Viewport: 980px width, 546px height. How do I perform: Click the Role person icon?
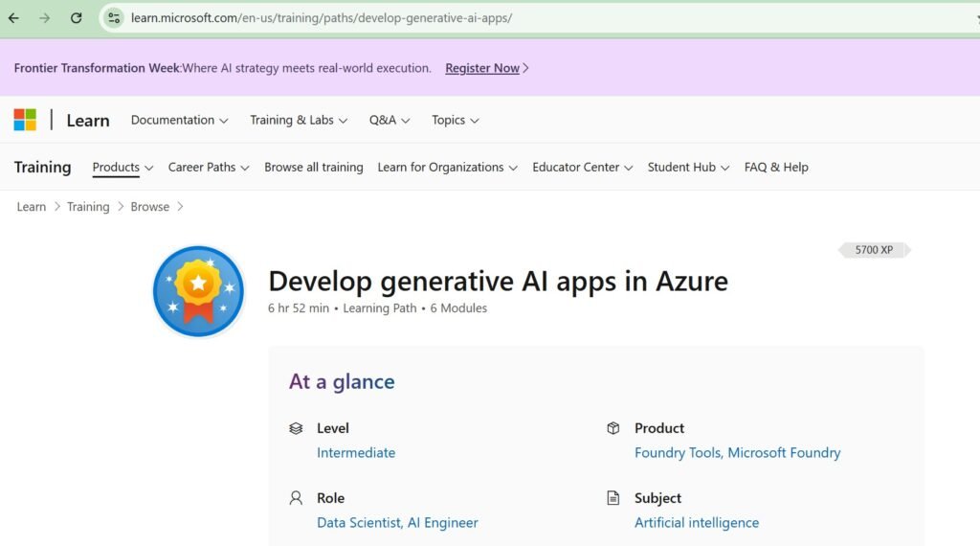point(296,498)
